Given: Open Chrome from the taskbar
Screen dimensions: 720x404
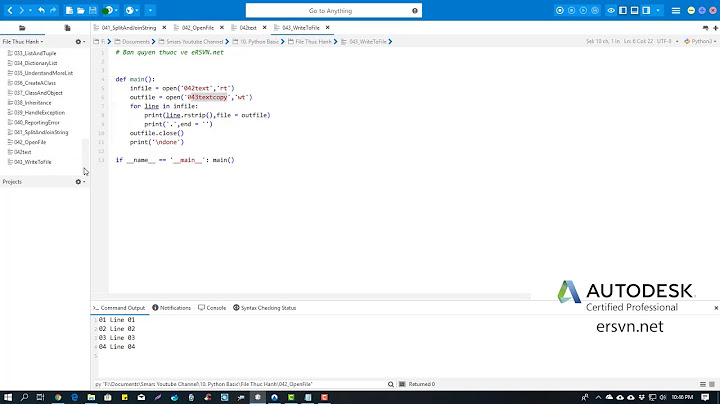Looking at the screenshot, I should [x=58, y=397].
